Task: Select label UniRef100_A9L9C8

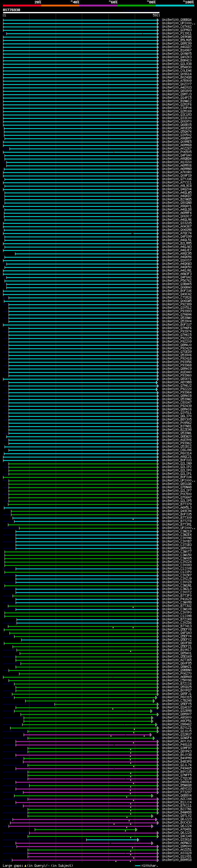Action: 176,186
